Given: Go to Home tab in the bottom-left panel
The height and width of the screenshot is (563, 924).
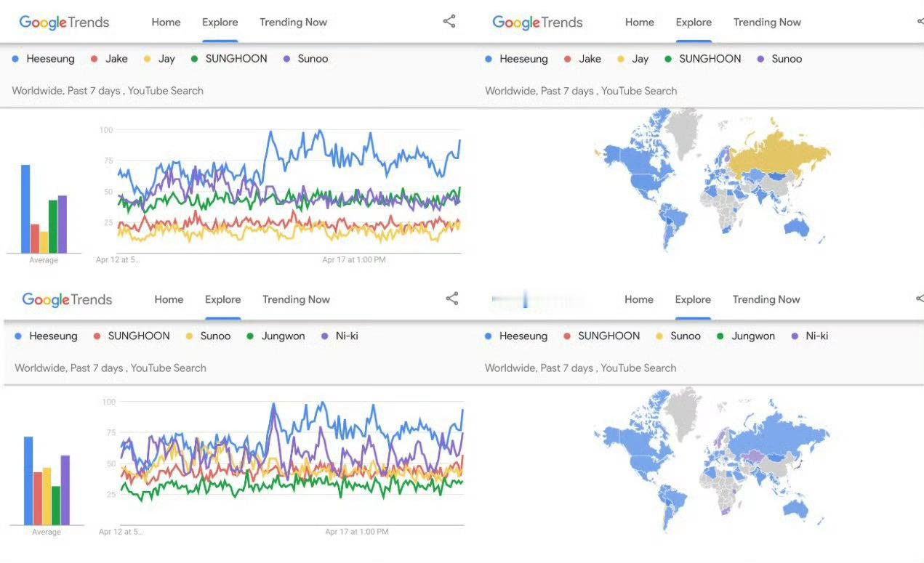Looking at the screenshot, I should pyautogui.click(x=169, y=299).
